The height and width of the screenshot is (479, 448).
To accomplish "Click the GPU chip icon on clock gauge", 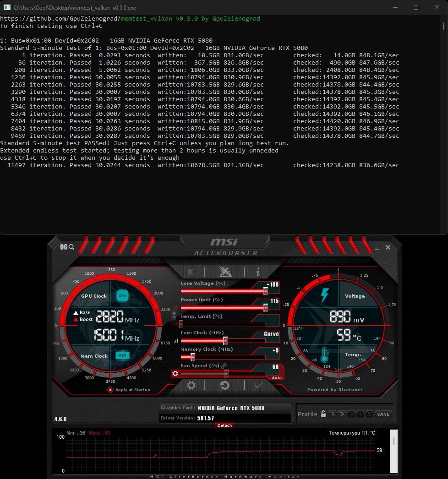I will (122, 295).
